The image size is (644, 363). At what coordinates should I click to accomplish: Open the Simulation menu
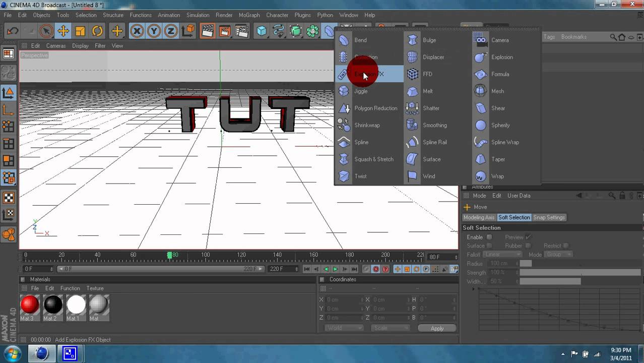pos(198,15)
